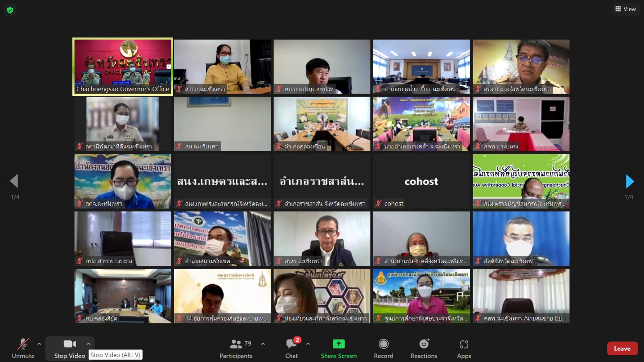Image resolution: width=644 pixels, height=362 pixels.
Task: Open the Apps panel
Action: coord(464,349)
